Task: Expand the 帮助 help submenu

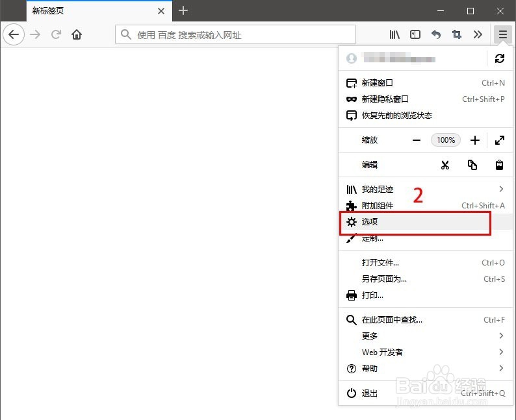Action: 426,369
